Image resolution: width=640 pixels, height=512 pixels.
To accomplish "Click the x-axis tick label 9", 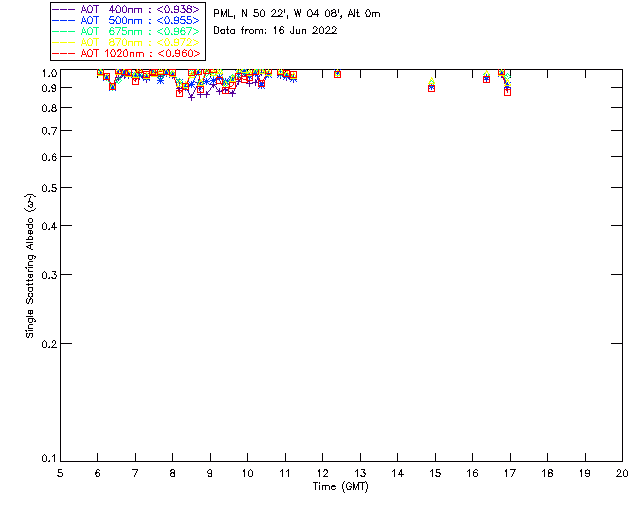I will point(210,473).
